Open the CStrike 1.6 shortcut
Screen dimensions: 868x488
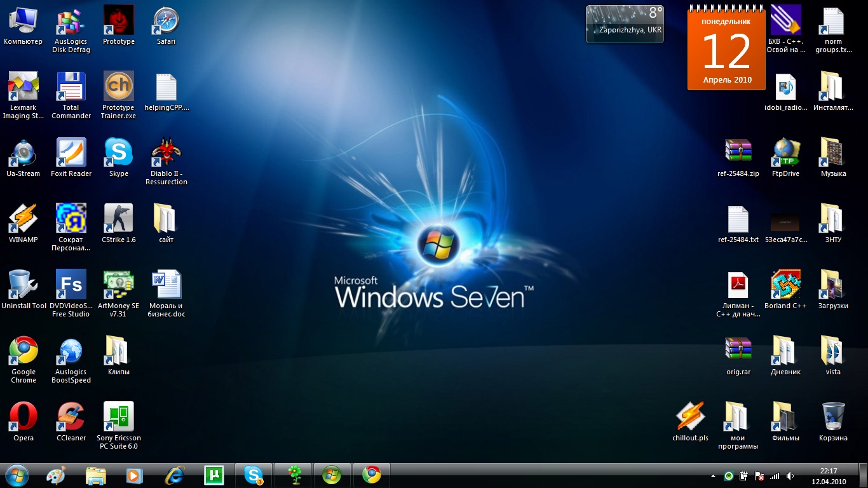[x=119, y=224]
